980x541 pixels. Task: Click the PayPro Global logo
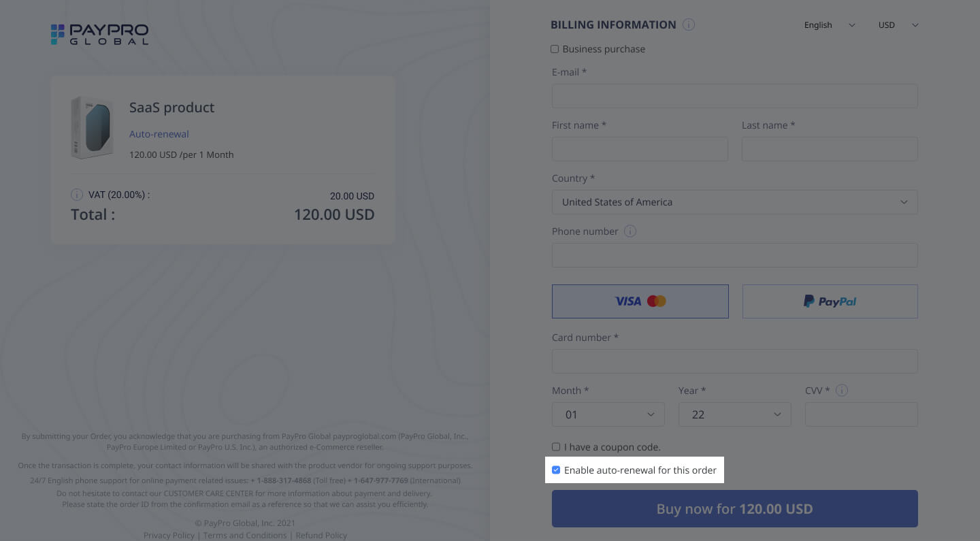(x=99, y=34)
